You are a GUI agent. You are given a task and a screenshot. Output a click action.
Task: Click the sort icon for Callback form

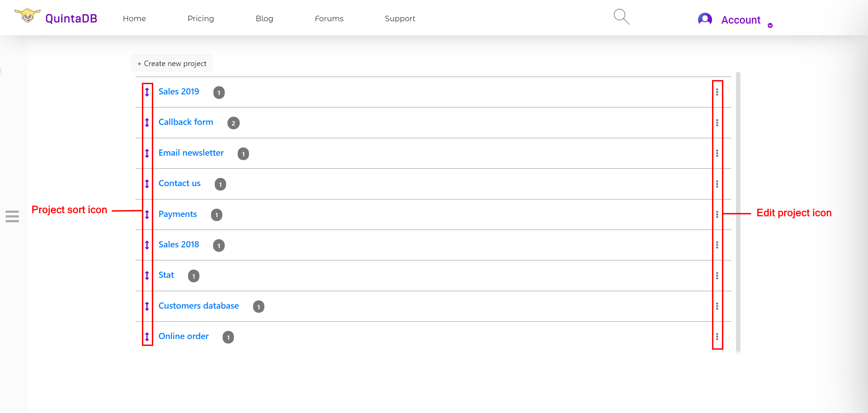(x=147, y=122)
